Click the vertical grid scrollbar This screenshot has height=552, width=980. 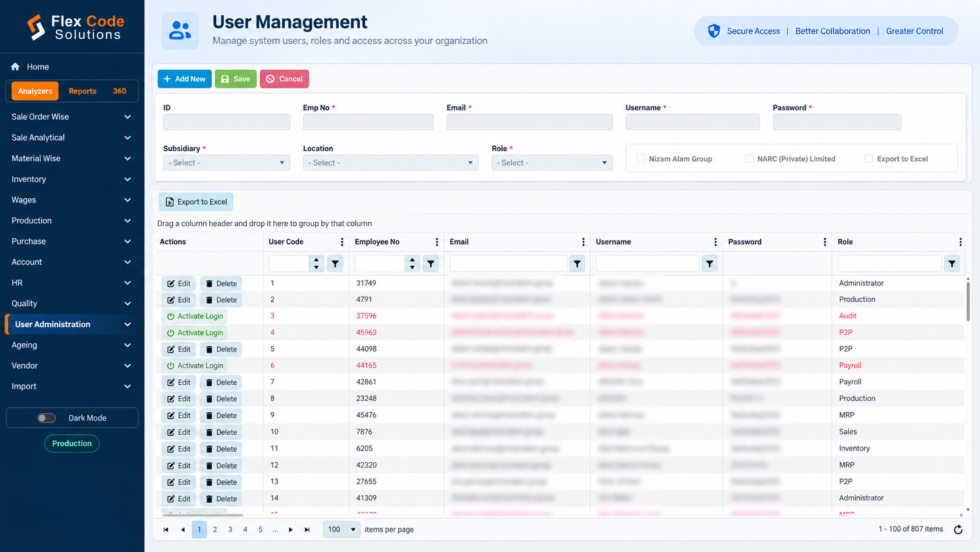coord(968,300)
